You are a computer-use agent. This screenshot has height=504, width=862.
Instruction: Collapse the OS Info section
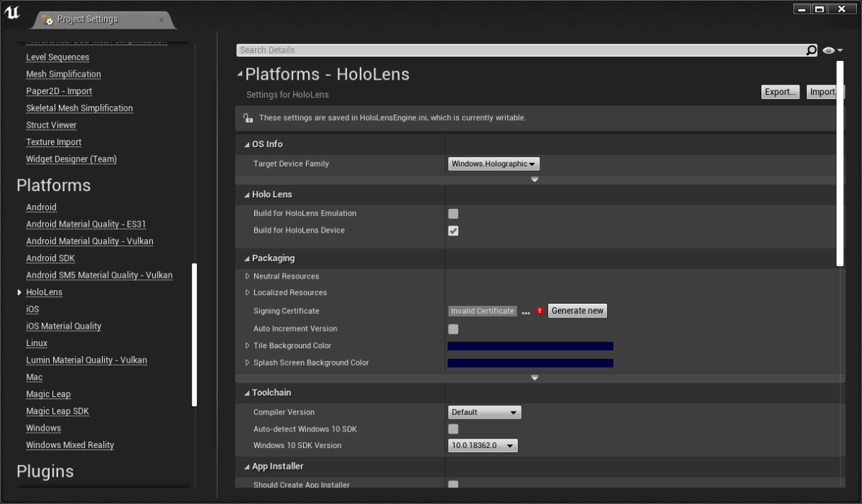click(x=247, y=144)
